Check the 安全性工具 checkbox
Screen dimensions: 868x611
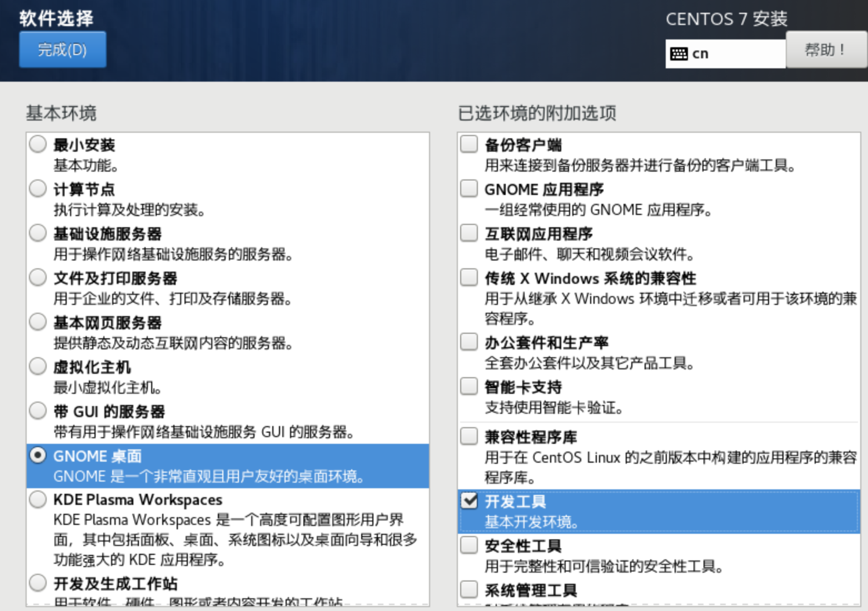(469, 545)
